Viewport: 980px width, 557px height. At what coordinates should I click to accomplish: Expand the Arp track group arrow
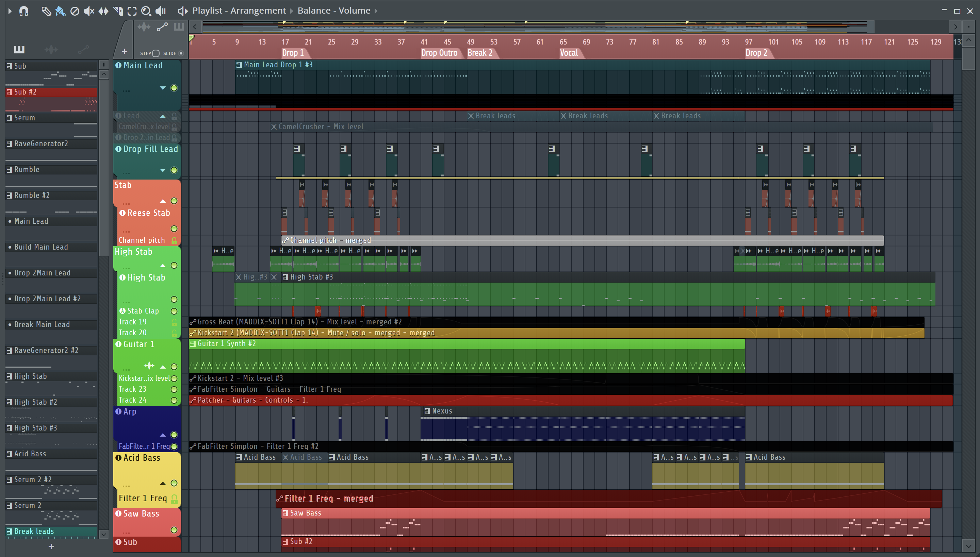163,435
